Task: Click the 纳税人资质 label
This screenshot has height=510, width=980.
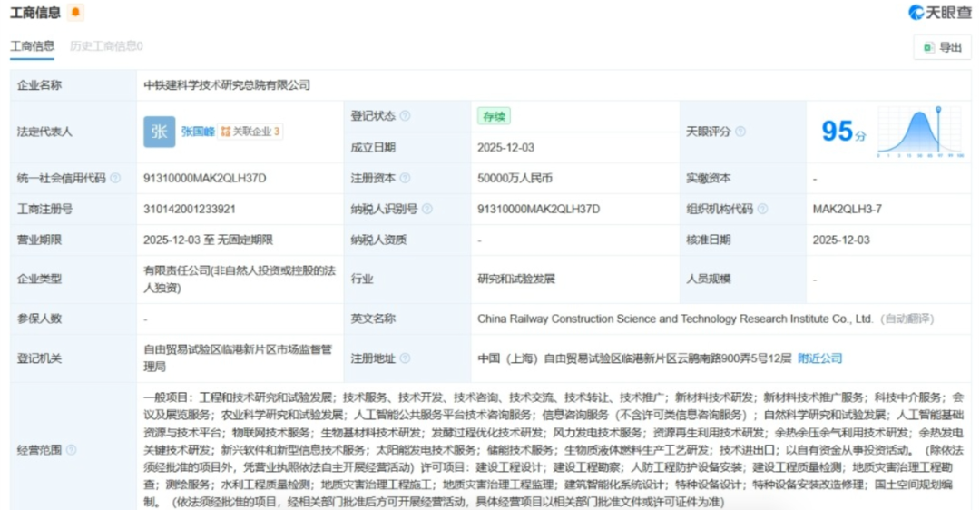Action: pos(378,240)
